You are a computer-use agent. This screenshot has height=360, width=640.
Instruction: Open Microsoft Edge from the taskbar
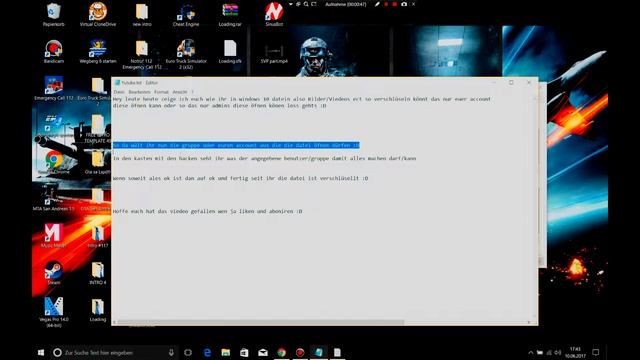207,352
